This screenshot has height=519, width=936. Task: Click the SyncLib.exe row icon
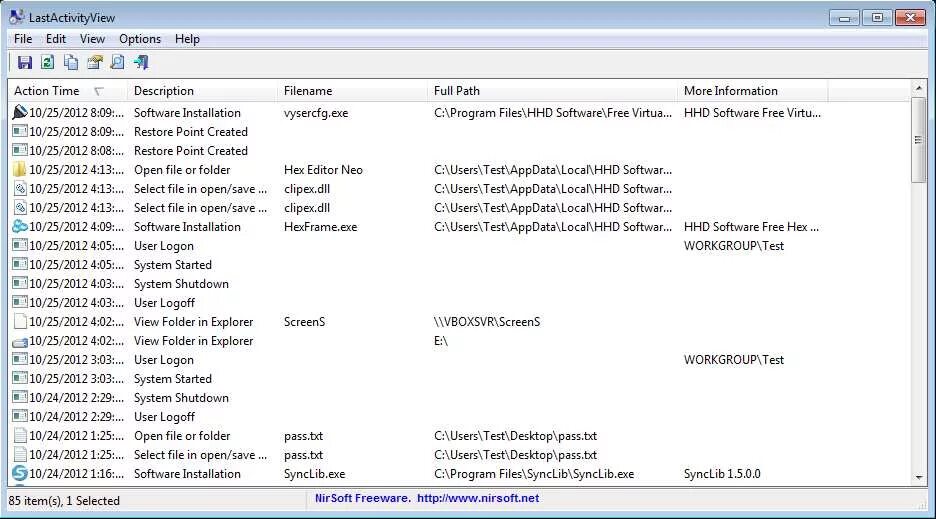(x=20, y=474)
